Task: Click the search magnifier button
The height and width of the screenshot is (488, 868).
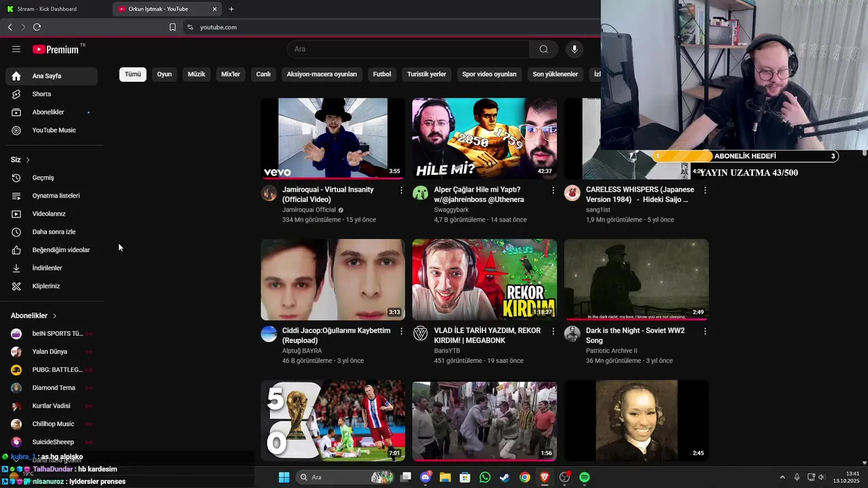Action: [x=543, y=49]
